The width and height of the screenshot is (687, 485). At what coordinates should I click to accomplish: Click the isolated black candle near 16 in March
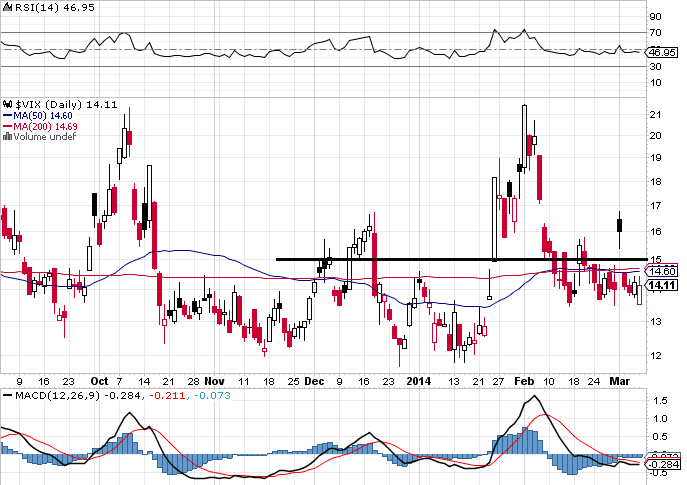[x=620, y=226]
